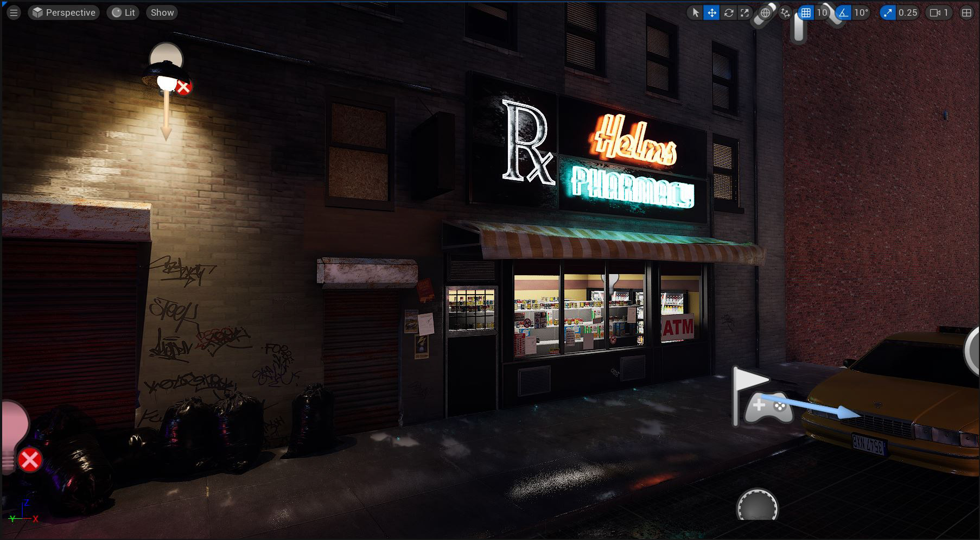Activate the Scale tool

(x=744, y=12)
